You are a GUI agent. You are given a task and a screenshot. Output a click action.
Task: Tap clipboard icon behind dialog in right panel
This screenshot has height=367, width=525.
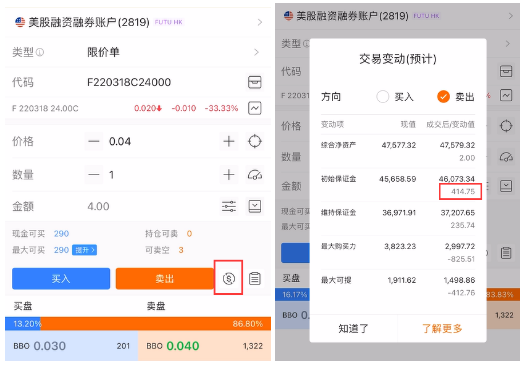click(506, 253)
